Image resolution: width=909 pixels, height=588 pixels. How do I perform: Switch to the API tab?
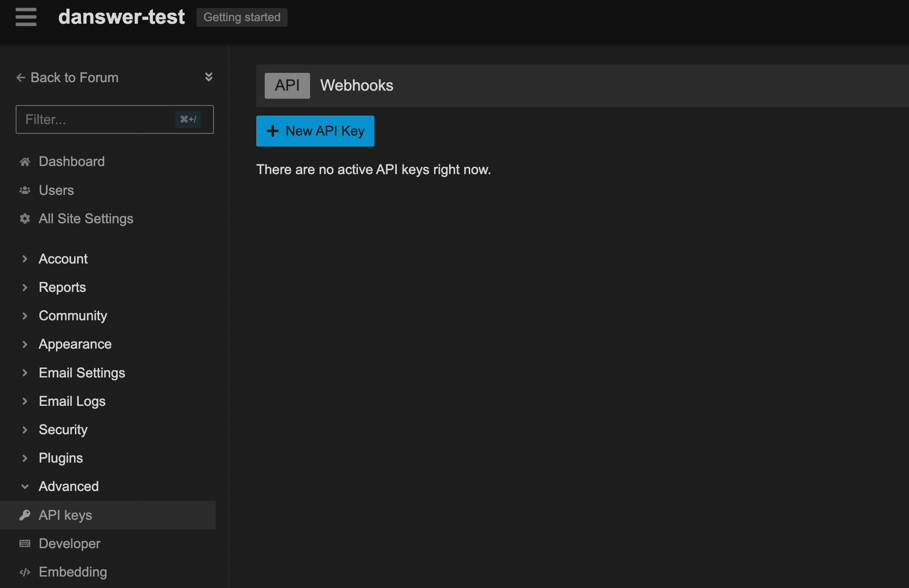287,85
